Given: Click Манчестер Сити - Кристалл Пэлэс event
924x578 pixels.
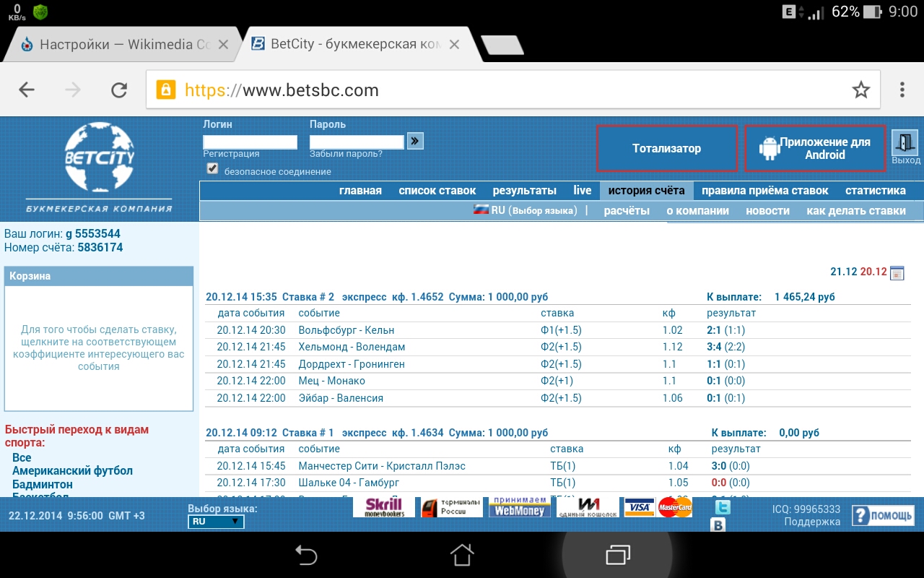Looking at the screenshot, I should click(x=382, y=466).
